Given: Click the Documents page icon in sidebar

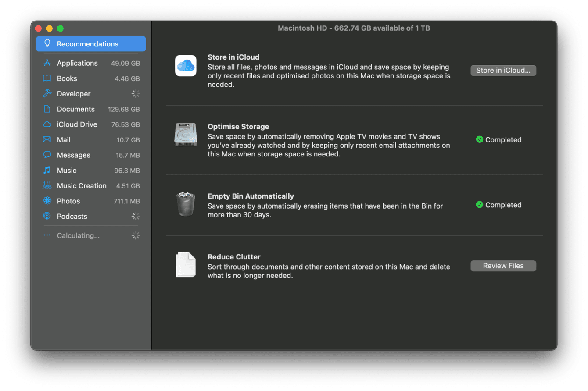Looking at the screenshot, I should [47, 109].
